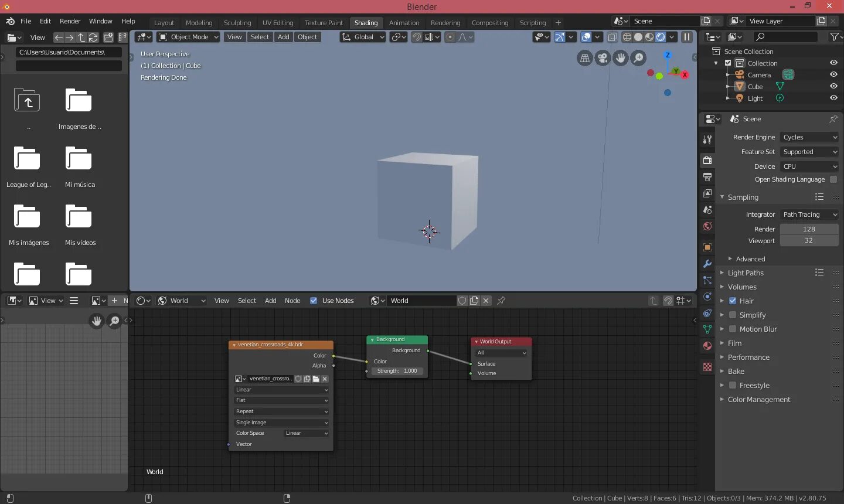Viewport: 844px width, 504px height.
Task: Open the Render properties tab
Action: (x=707, y=160)
